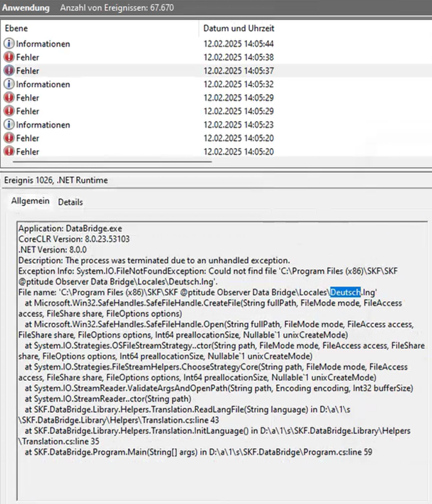The width and height of the screenshot is (432, 504).
Task: Click the highlighted word Deutsch in the file path
Action: pyautogui.click(x=344, y=292)
